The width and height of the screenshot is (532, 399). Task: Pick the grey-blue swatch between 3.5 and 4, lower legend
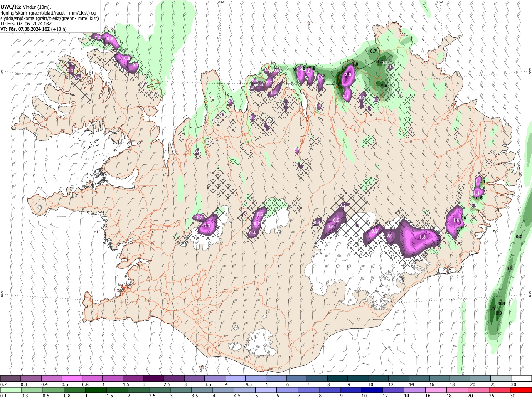click(202, 390)
